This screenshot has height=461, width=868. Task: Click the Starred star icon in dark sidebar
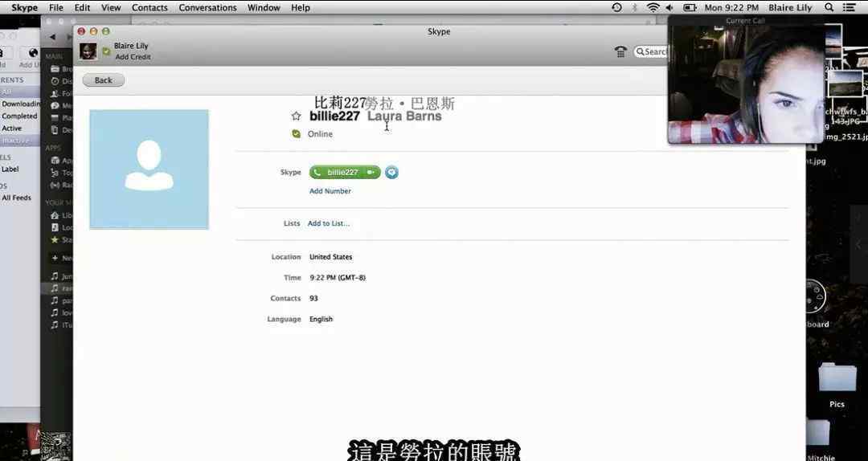click(x=55, y=239)
